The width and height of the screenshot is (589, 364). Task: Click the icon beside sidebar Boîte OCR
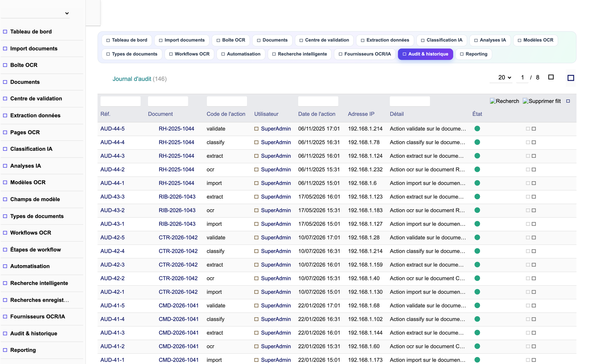click(x=5, y=65)
